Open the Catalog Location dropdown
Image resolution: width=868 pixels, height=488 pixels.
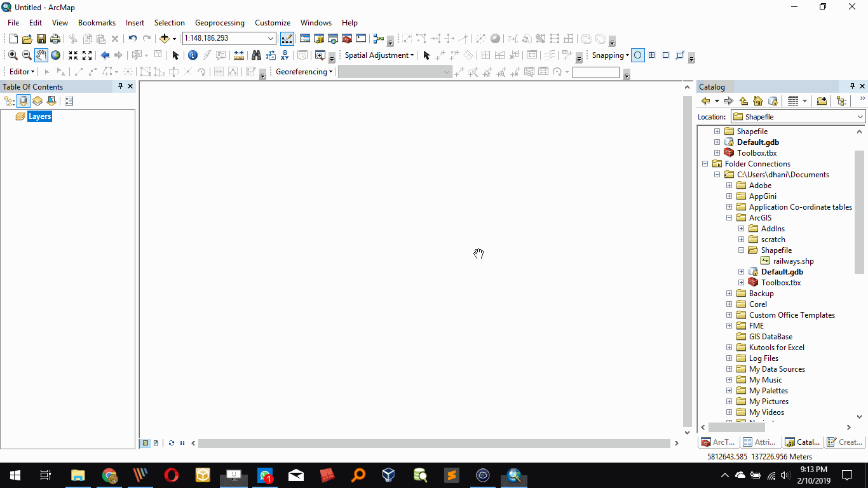point(860,117)
